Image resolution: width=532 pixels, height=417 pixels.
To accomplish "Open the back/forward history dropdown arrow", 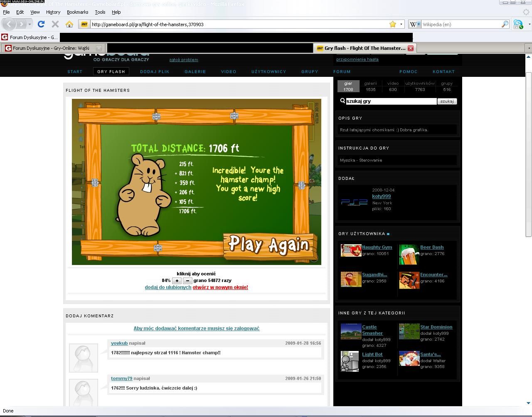I will click(30, 24).
